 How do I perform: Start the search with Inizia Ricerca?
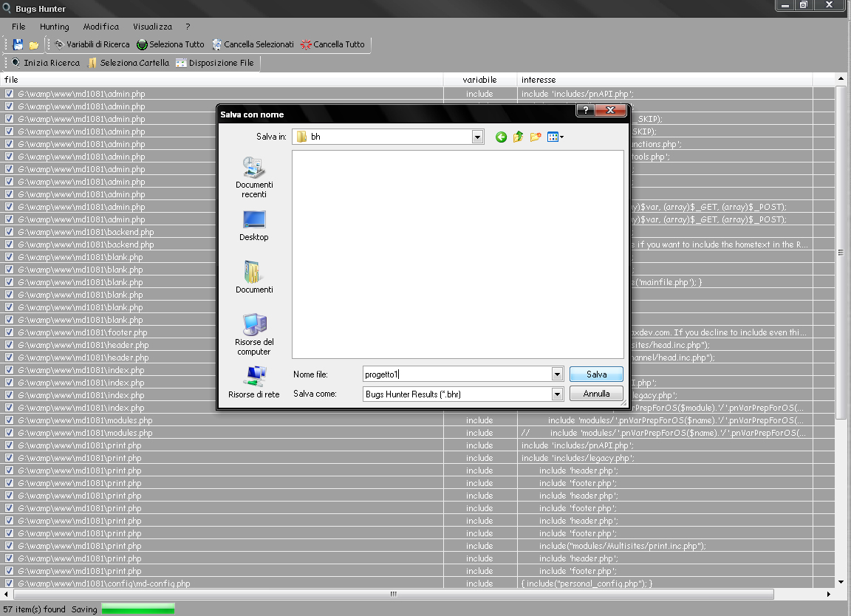46,63
